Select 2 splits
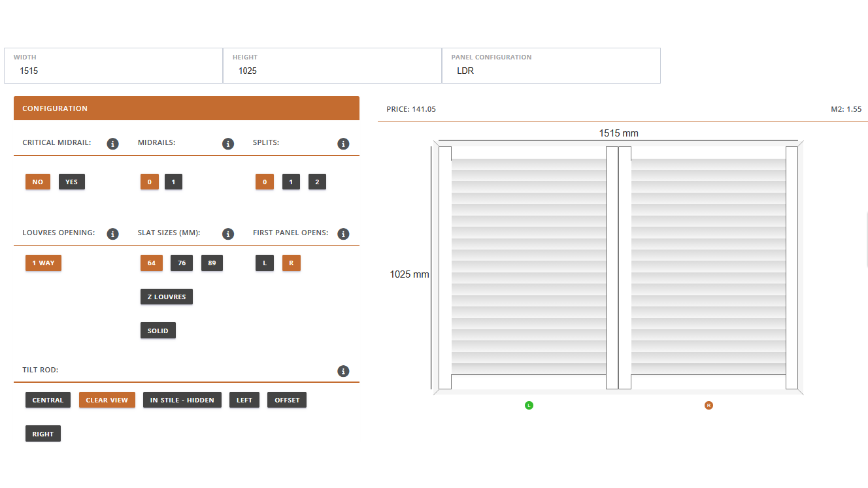Screen dimensions: 868x488 click(x=317, y=182)
